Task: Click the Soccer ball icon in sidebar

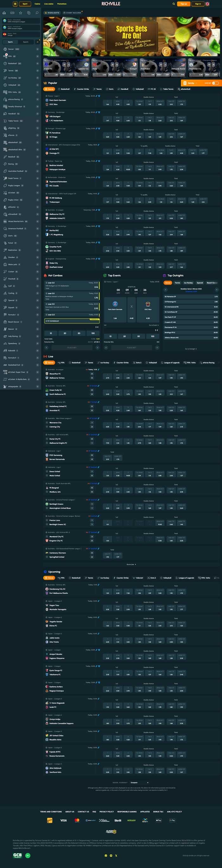Action: click(5, 49)
